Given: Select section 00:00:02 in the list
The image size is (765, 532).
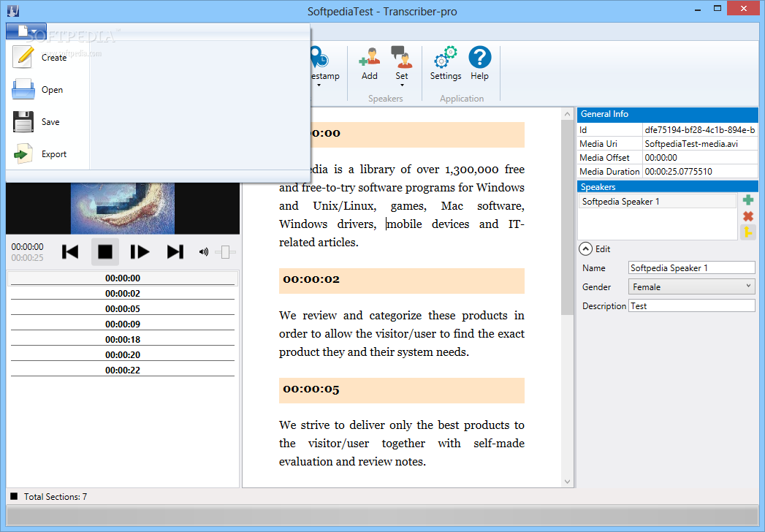Looking at the screenshot, I should pos(123,293).
